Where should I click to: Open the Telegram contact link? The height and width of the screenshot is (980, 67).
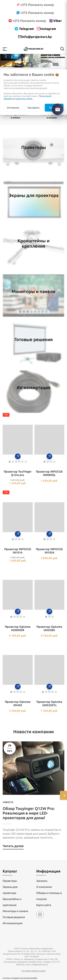[x=24, y=29]
